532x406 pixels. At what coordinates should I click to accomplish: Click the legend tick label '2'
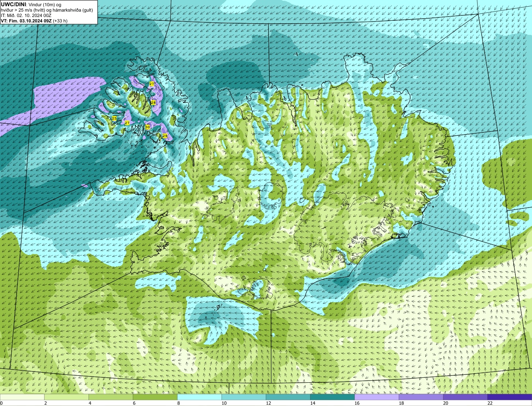[45, 403]
